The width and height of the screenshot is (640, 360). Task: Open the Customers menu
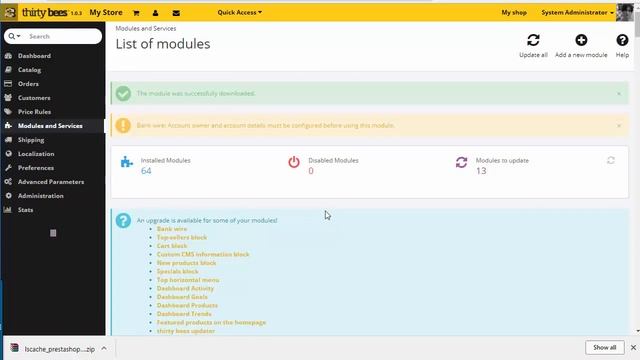[x=34, y=98]
